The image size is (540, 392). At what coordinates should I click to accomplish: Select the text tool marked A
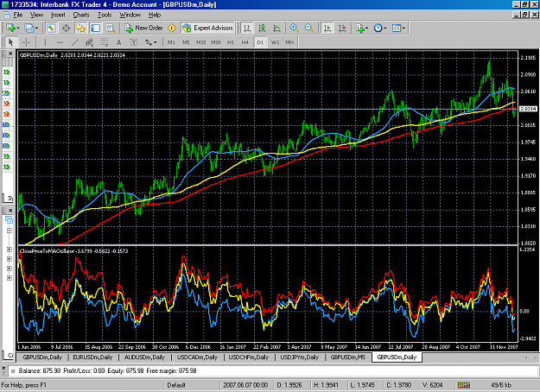coord(119,42)
